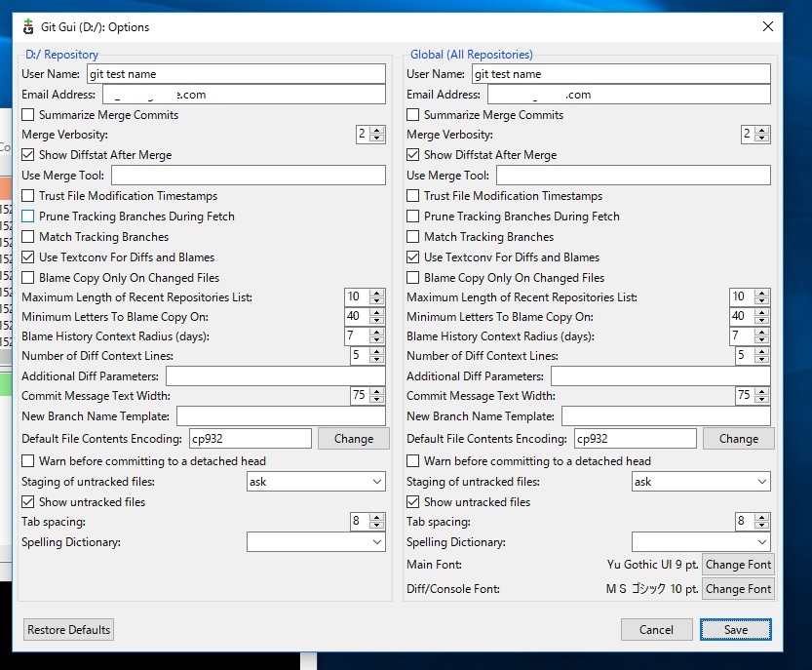Image resolution: width=812 pixels, height=670 pixels.
Task: Click Restore Defaults button
Action: (69, 630)
